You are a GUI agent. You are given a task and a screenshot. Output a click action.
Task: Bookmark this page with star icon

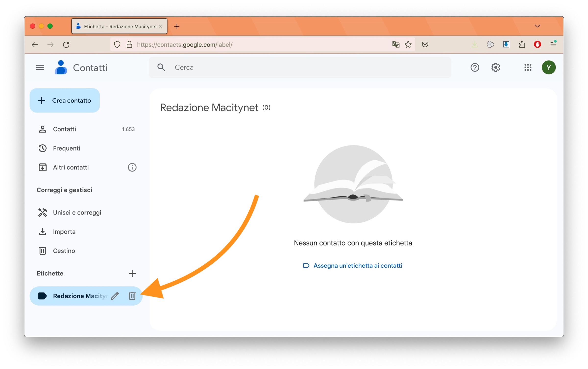click(x=408, y=45)
